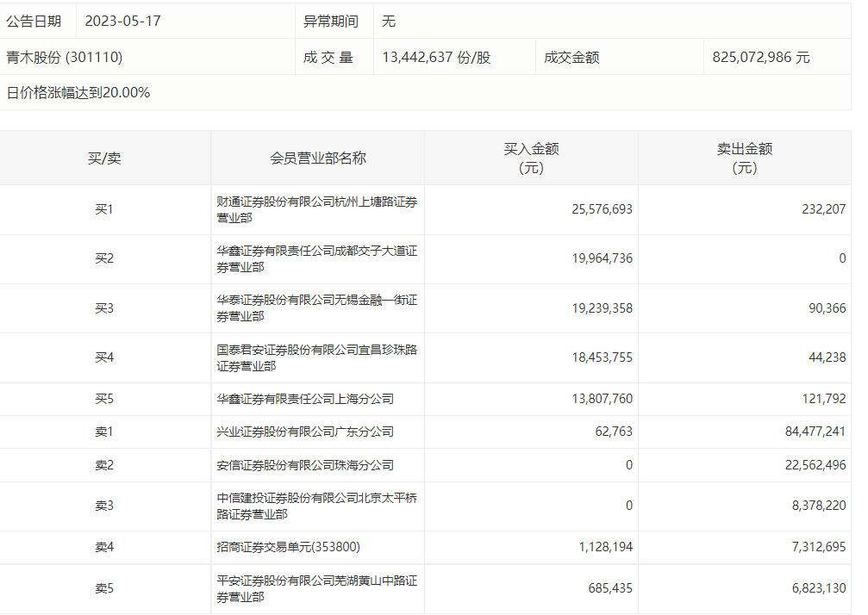The height and width of the screenshot is (615, 868).
Task: Click sell amount 8,378,220
Action: click(819, 506)
